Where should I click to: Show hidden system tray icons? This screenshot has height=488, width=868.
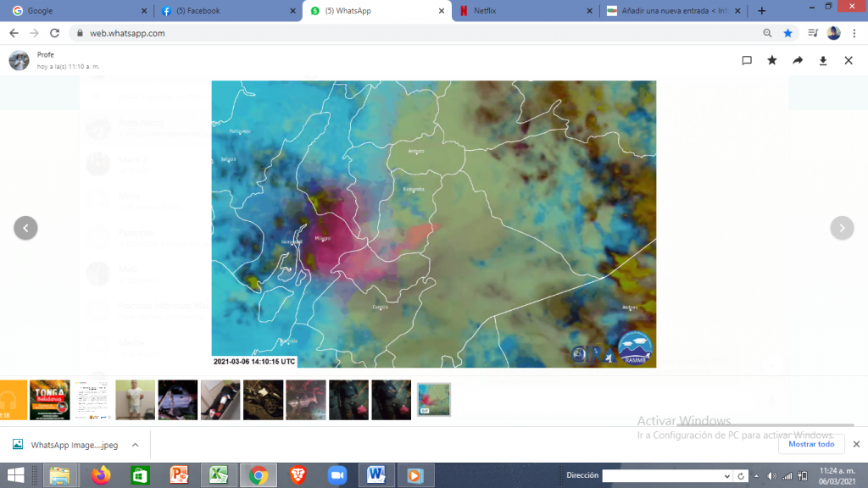point(757,476)
